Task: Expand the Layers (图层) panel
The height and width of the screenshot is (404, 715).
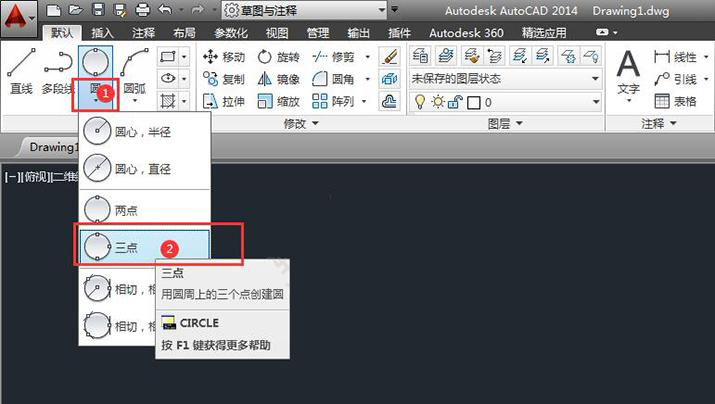Action: tap(505, 124)
